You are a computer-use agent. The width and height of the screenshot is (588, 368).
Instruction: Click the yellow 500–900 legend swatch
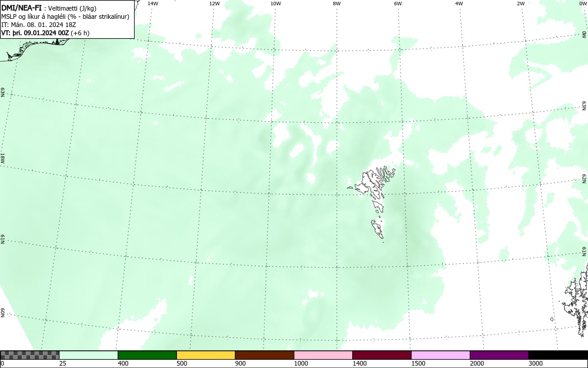pos(206,355)
